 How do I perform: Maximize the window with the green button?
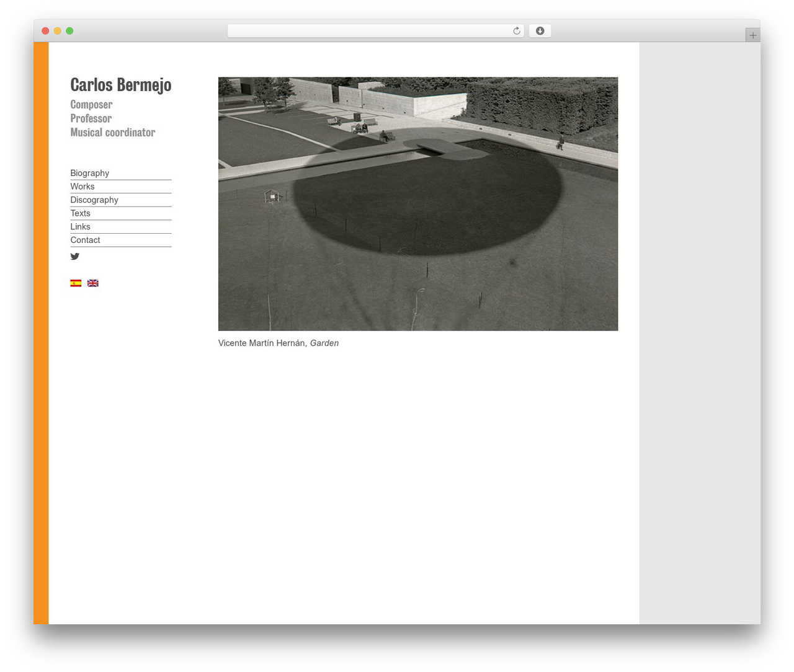tap(69, 31)
